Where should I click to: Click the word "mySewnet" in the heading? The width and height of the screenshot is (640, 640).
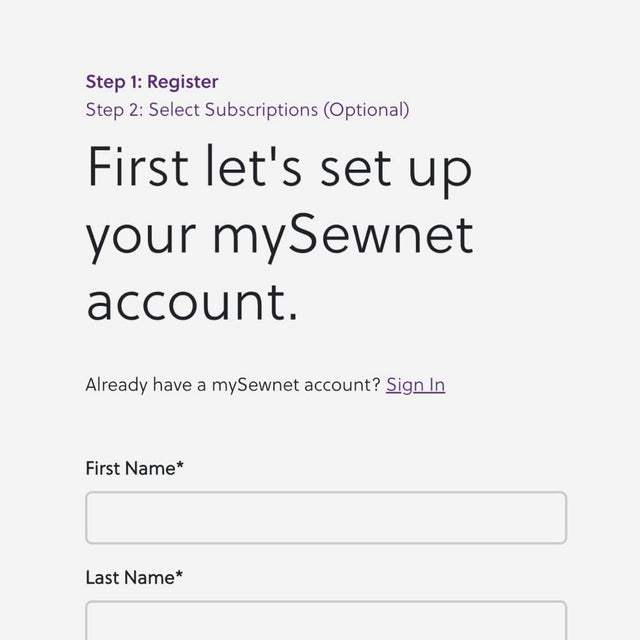click(x=342, y=234)
